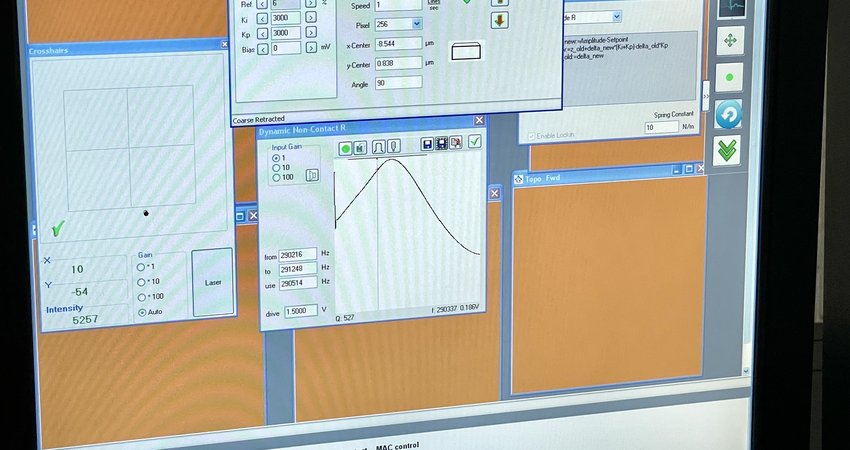Click the green double-chevron down icon
850x450 pixels.
[x=727, y=150]
